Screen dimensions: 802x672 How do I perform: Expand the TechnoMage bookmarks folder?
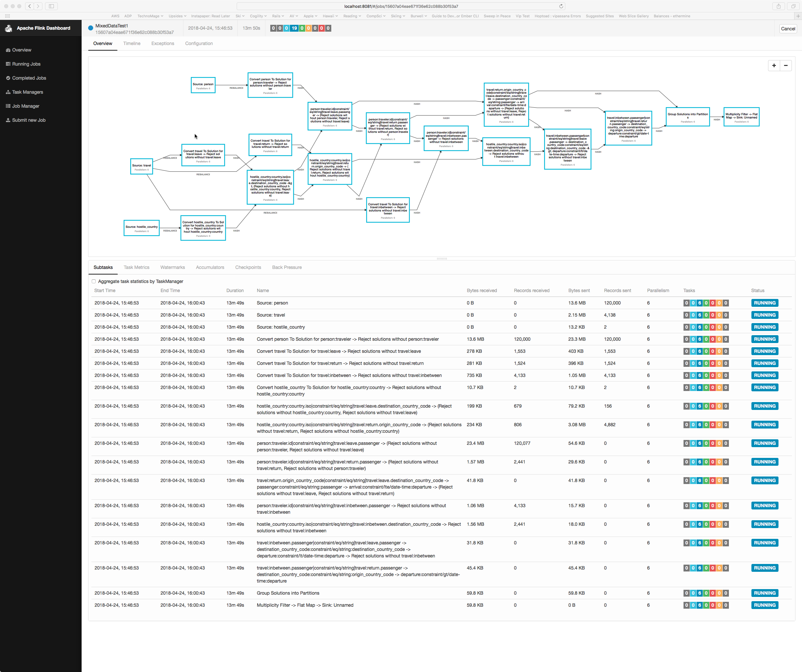tap(150, 16)
